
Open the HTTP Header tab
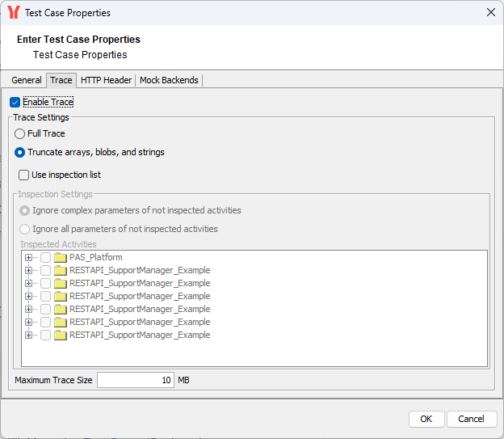coord(106,80)
